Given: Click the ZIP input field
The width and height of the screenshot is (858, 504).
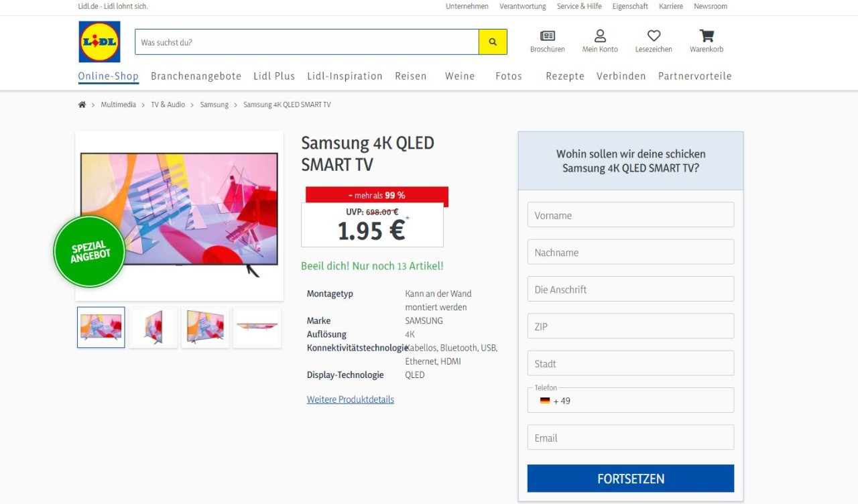Looking at the screenshot, I should [x=631, y=326].
